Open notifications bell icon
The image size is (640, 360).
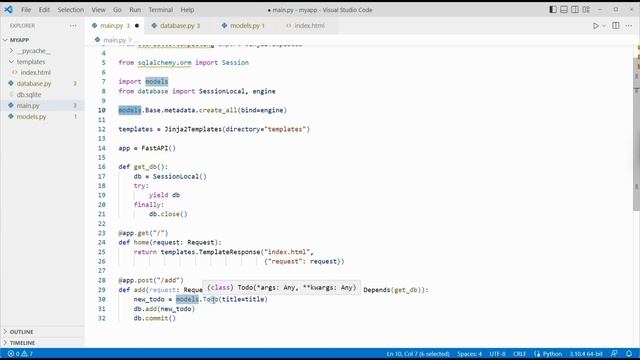(629, 354)
